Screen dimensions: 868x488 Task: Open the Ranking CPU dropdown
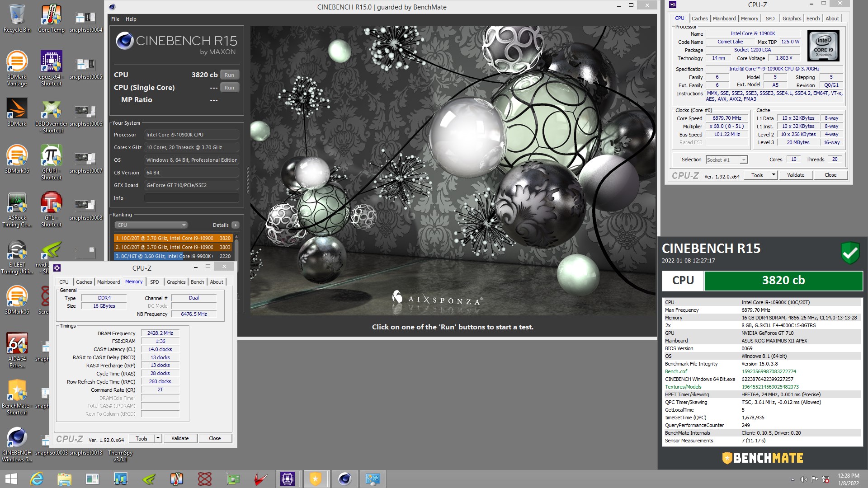coord(151,225)
